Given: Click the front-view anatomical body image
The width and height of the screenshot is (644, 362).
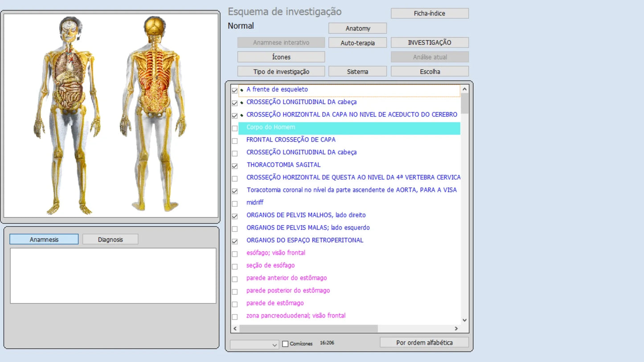Looking at the screenshot, I should [68, 116].
